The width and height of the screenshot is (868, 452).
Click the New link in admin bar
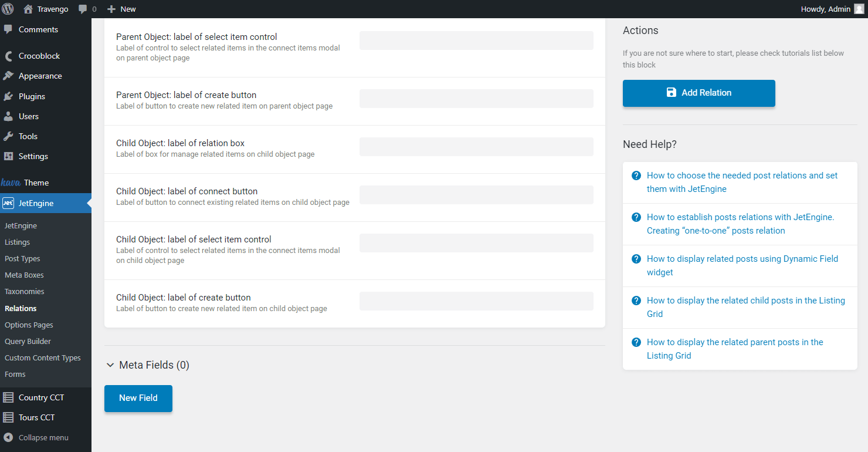tap(128, 9)
